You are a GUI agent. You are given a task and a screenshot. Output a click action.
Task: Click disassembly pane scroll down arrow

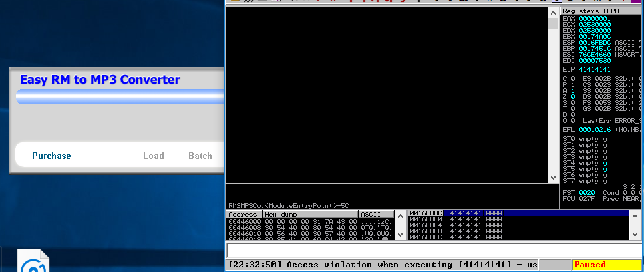[x=554, y=178]
